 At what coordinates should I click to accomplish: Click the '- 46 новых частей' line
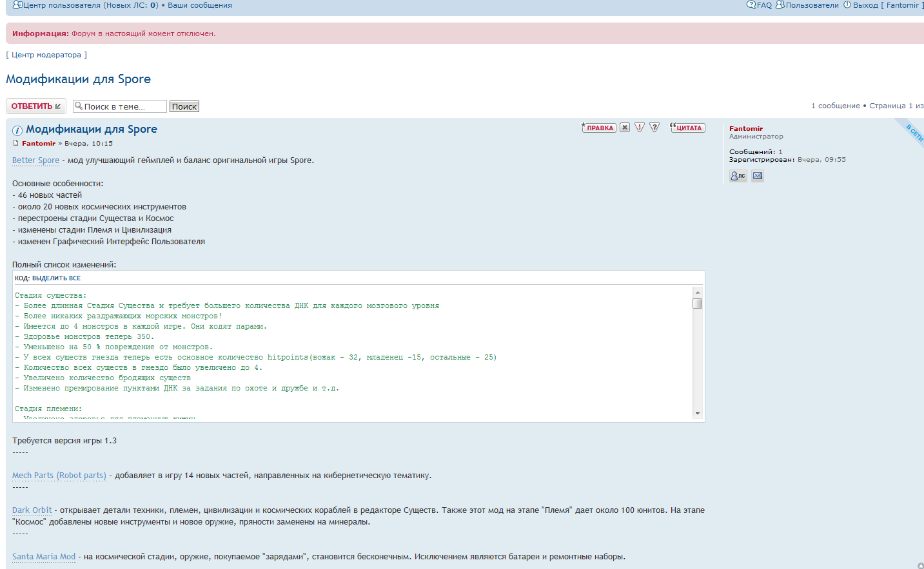pyautogui.click(x=47, y=195)
